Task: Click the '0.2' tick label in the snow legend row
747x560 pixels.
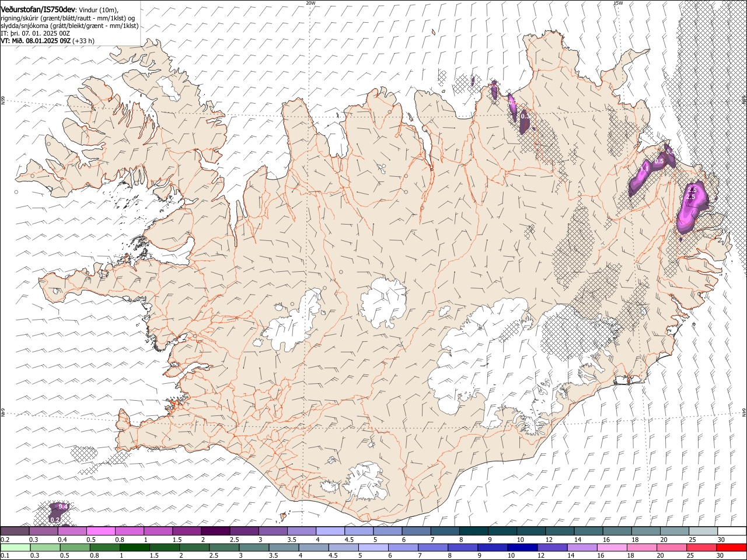Action: coord(5,540)
